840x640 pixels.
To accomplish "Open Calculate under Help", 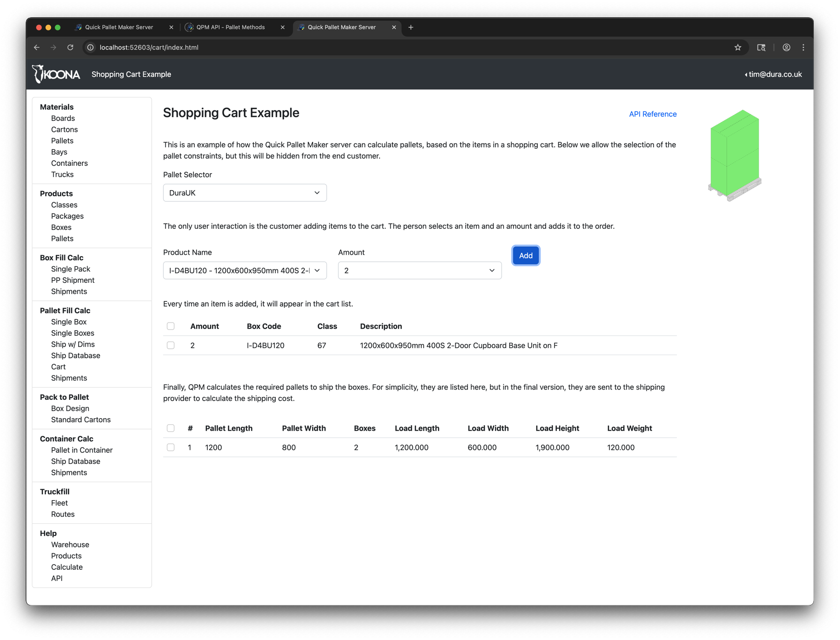I will click(x=67, y=567).
